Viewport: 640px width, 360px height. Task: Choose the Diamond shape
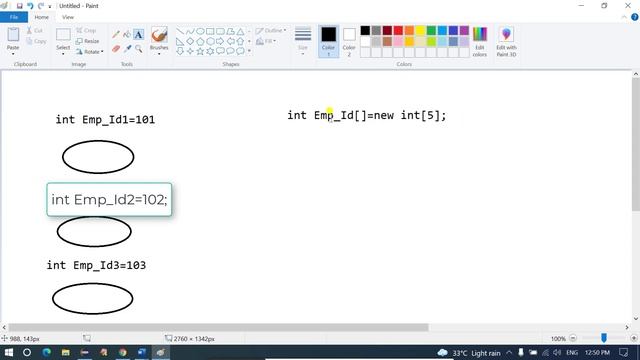click(190, 41)
